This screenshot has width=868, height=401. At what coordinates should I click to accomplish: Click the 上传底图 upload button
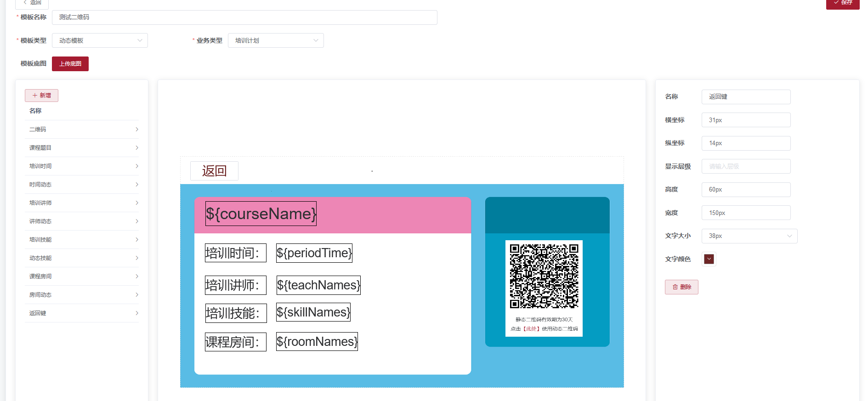tap(70, 64)
